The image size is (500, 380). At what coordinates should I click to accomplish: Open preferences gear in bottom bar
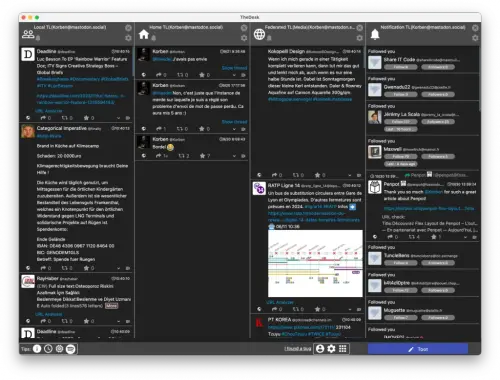(331, 349)
